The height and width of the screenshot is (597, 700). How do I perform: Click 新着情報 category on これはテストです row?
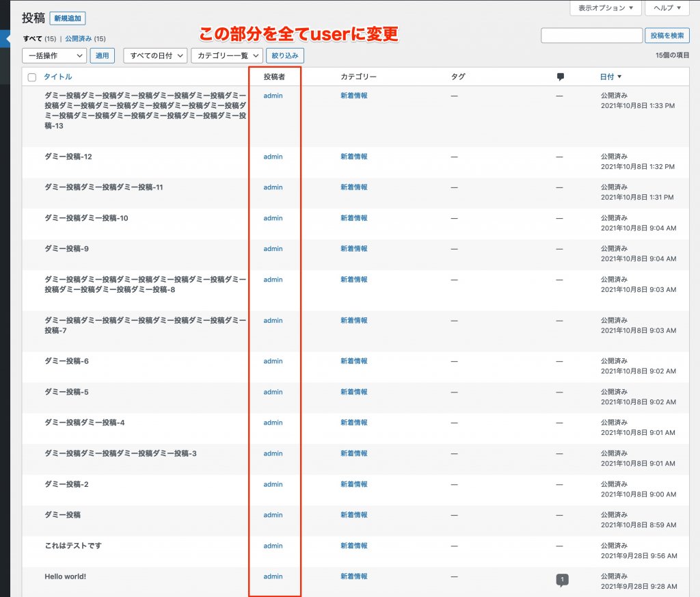point(354,546)
